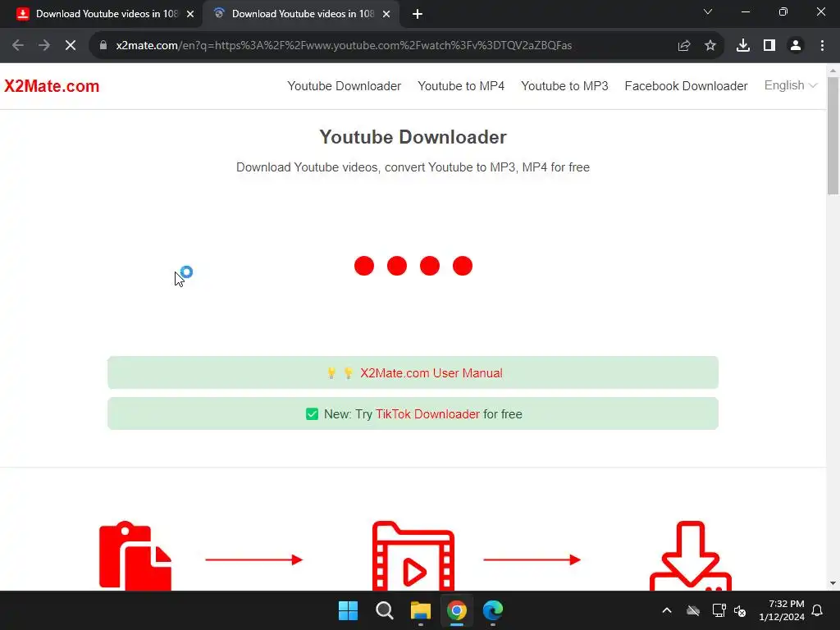840x630 pixels.
Task: Click the paste clipboard step icon
Action: click(x=135, y=555)
